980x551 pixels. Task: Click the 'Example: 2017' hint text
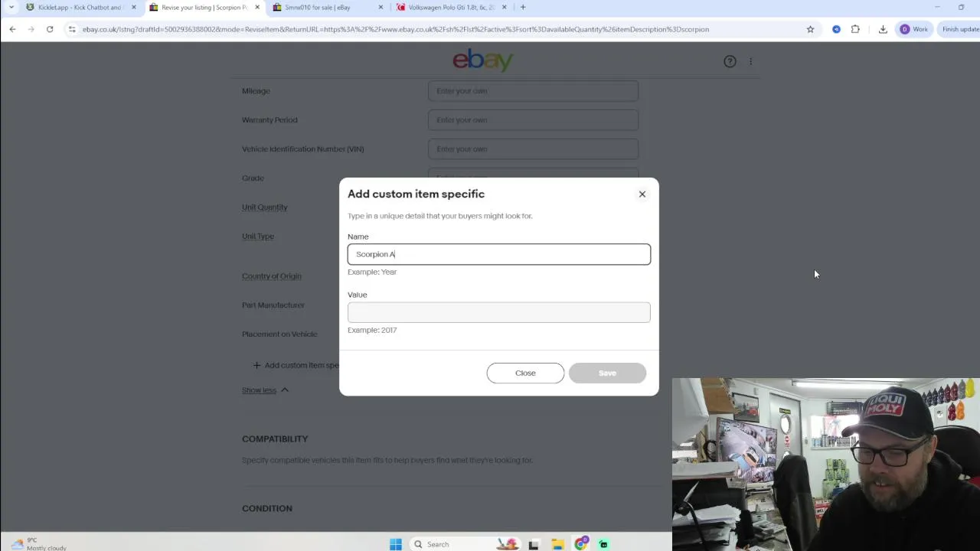372,331
